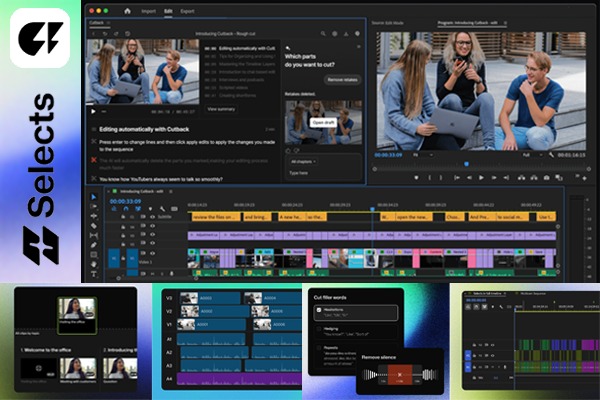Click the search icon in Cutback panel
The height and width of the screenshot is (400, 600).
pyautogui.click(x=323, y=34)
